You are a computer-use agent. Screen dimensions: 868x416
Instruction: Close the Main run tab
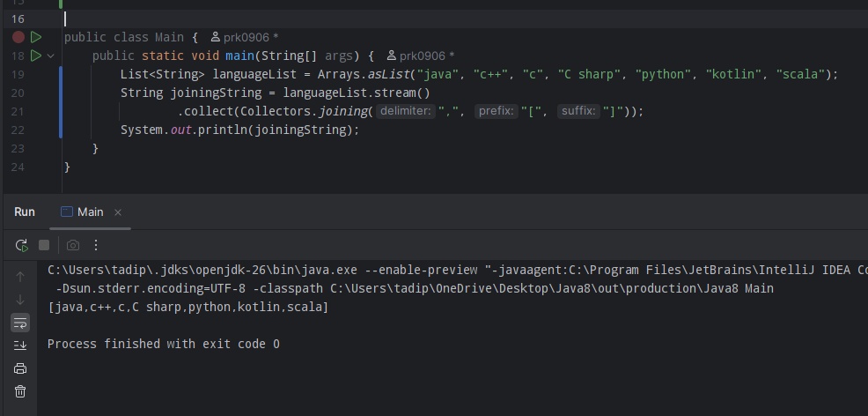click(x=117, y=212)
